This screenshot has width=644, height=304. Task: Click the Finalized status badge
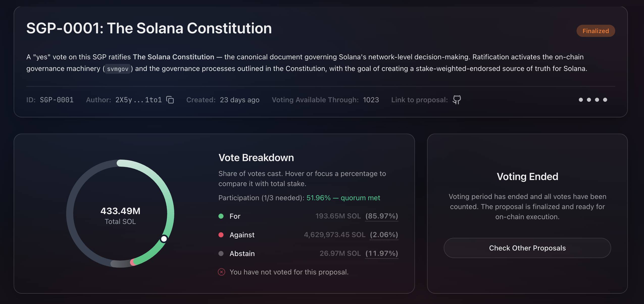[x=596, y=31]
